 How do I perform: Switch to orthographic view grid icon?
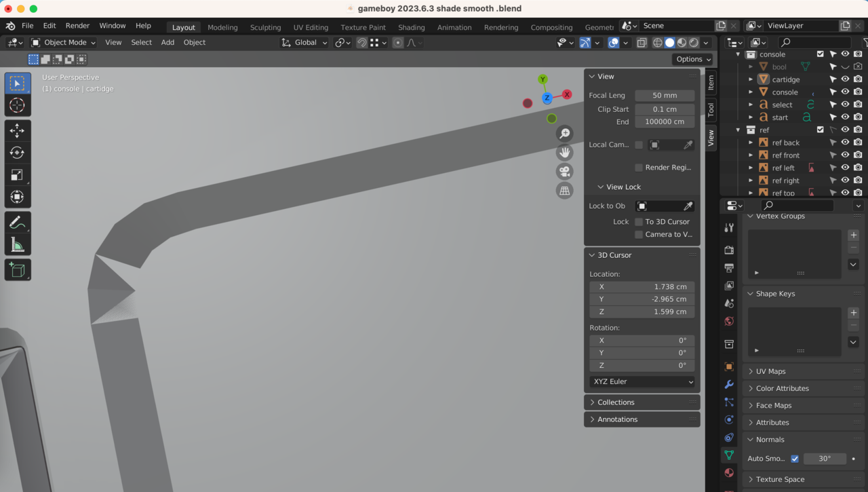(x=564, y=191)
